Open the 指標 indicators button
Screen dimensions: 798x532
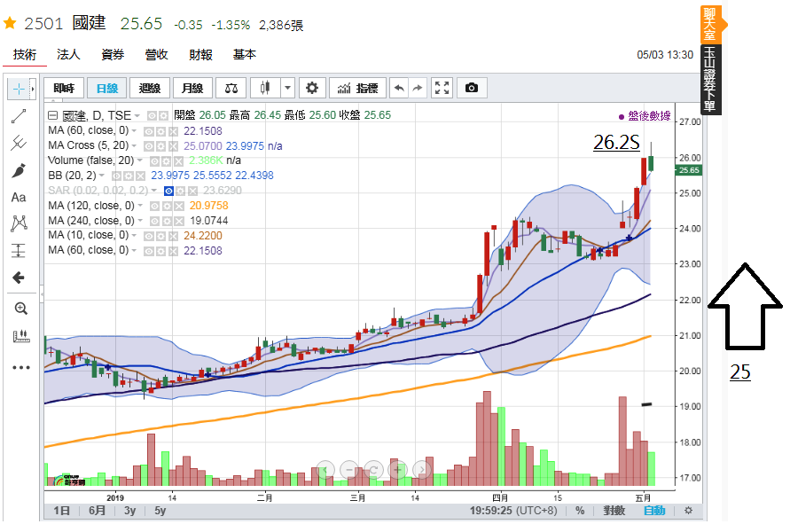click(x=358, y=88)
